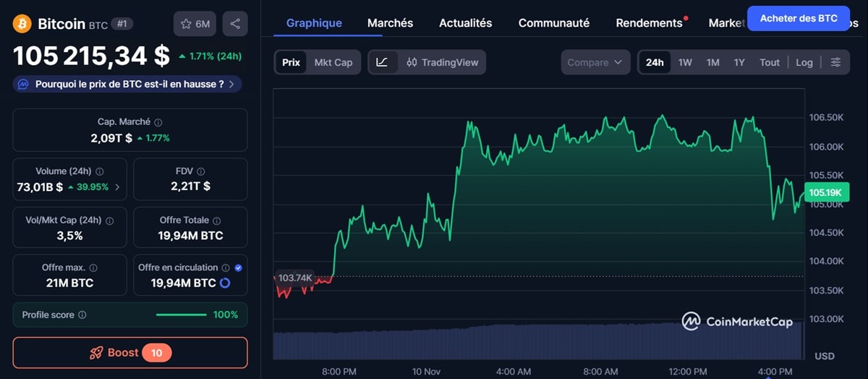This screenshot has width=868, height=379.
Task: Click info icon next to Cap. Marché
Action: [158, 123]
